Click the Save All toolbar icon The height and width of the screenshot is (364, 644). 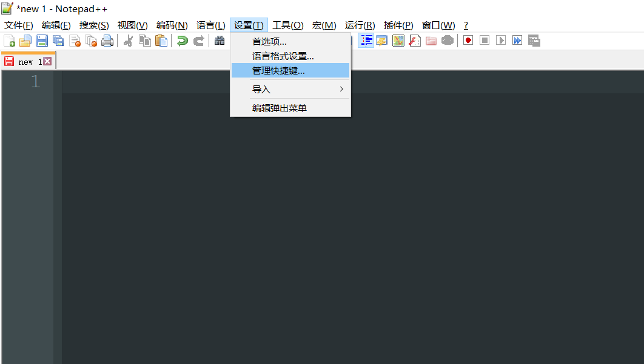point(58,41)
